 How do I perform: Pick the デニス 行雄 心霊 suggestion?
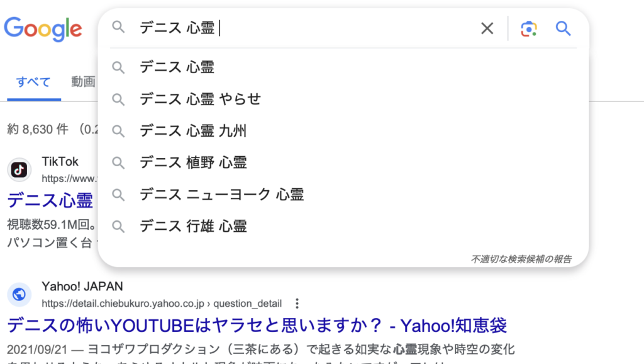[193, 226]
